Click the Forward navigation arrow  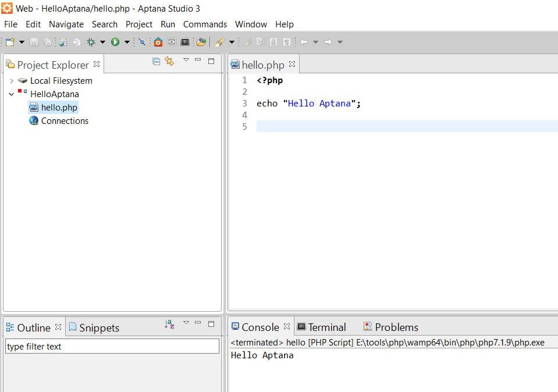(328, 42)
